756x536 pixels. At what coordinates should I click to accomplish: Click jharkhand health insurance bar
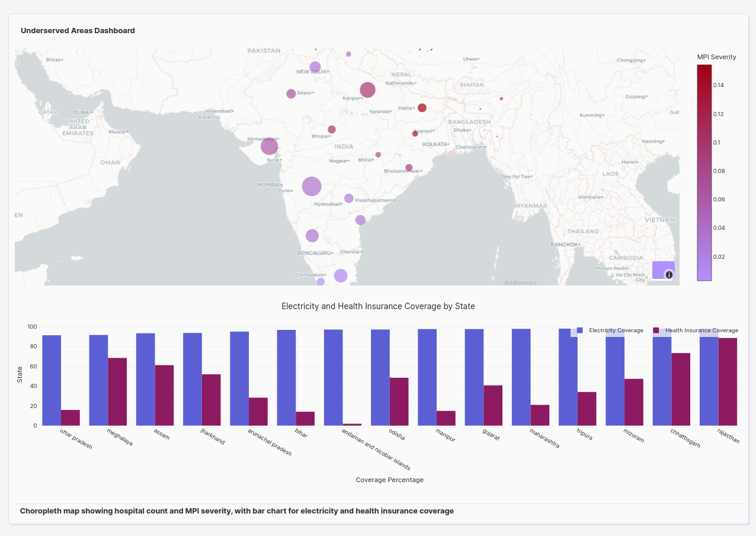pyautogui.click(x=212, y=400)
